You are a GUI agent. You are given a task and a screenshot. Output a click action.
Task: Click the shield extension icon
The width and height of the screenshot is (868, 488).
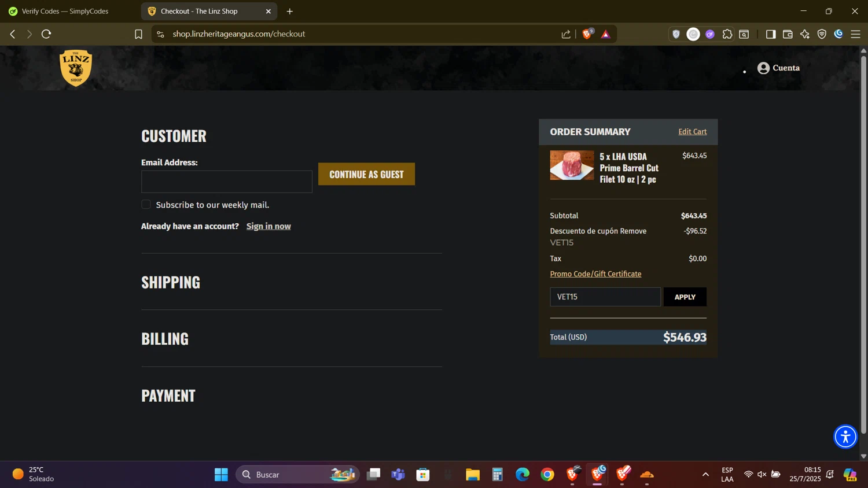(676, 34)
